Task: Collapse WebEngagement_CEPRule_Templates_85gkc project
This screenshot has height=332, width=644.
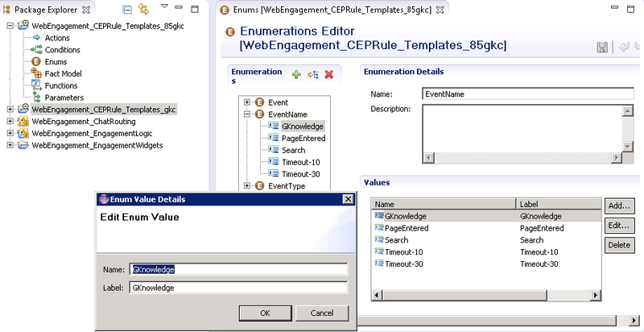Action: coord(10,26)
